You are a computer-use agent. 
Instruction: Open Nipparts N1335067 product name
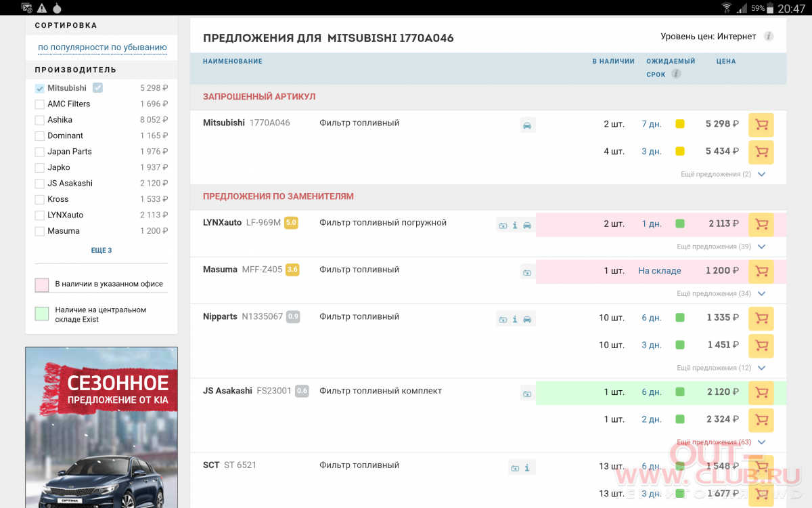243,317
